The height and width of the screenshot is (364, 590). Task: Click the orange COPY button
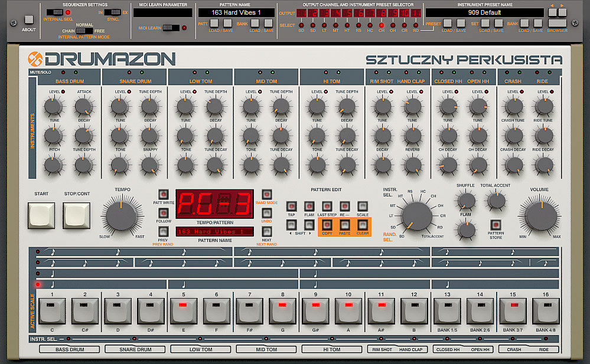click(327, 225)
